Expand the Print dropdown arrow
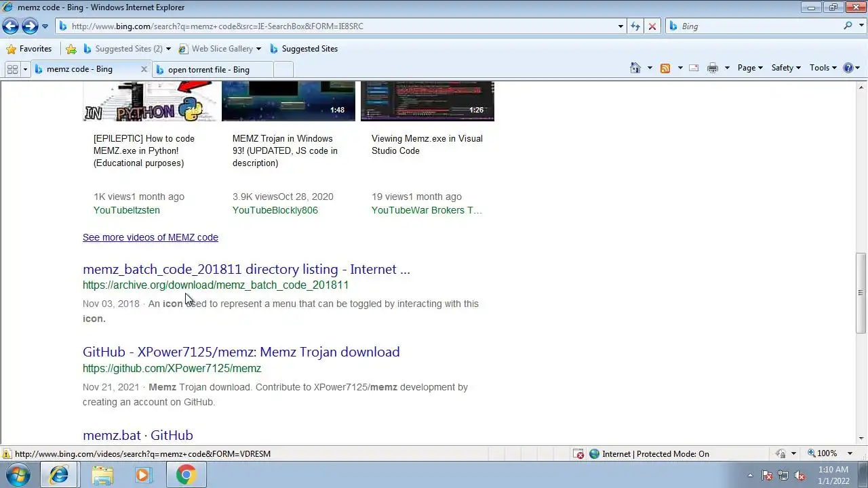 (x=727, y=68)
